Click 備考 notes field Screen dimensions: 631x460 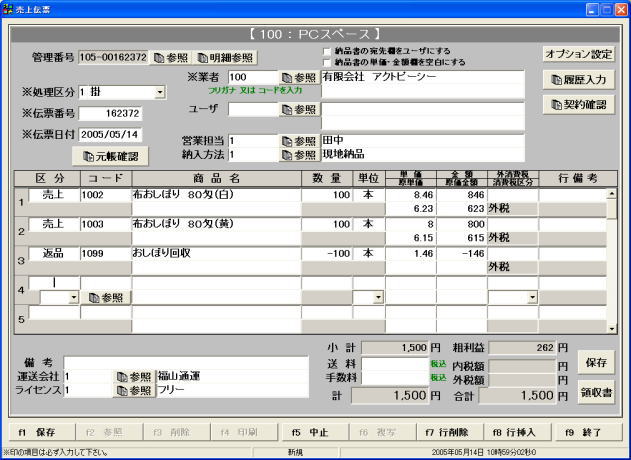[186, 363]
